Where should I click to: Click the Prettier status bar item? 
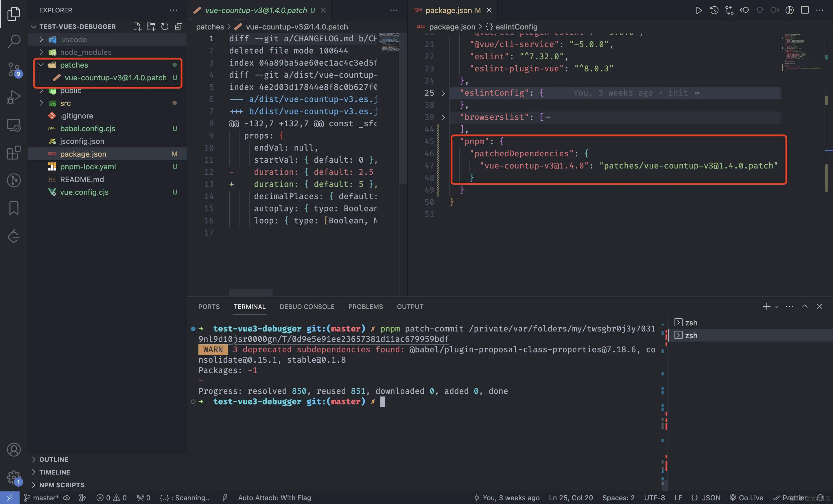pos(790,498)
